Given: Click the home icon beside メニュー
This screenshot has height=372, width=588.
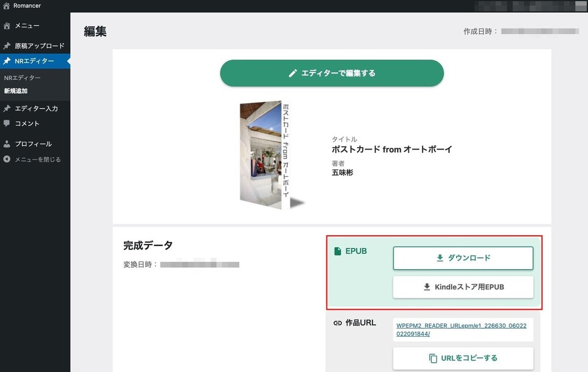Looking at the screenshot, I should (6, 25).
